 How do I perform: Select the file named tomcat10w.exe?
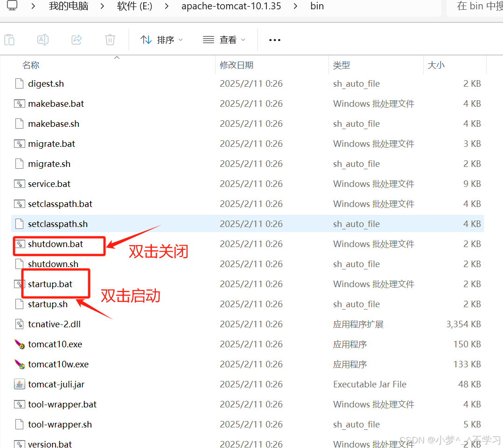58,364
